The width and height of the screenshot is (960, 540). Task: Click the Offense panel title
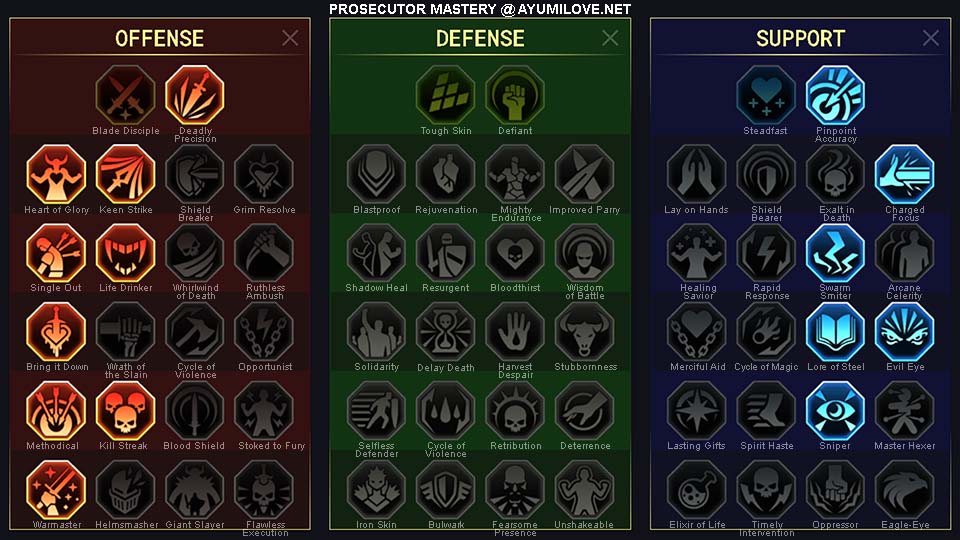tap(159, 39)
